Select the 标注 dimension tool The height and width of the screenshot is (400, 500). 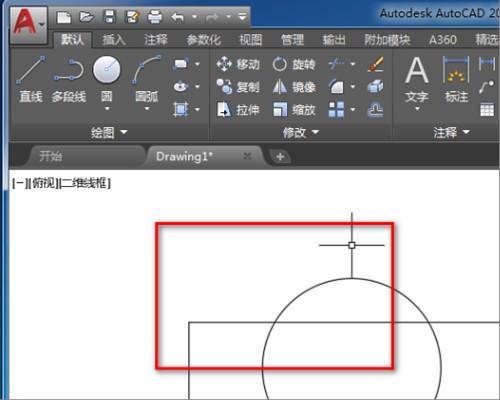456,79
